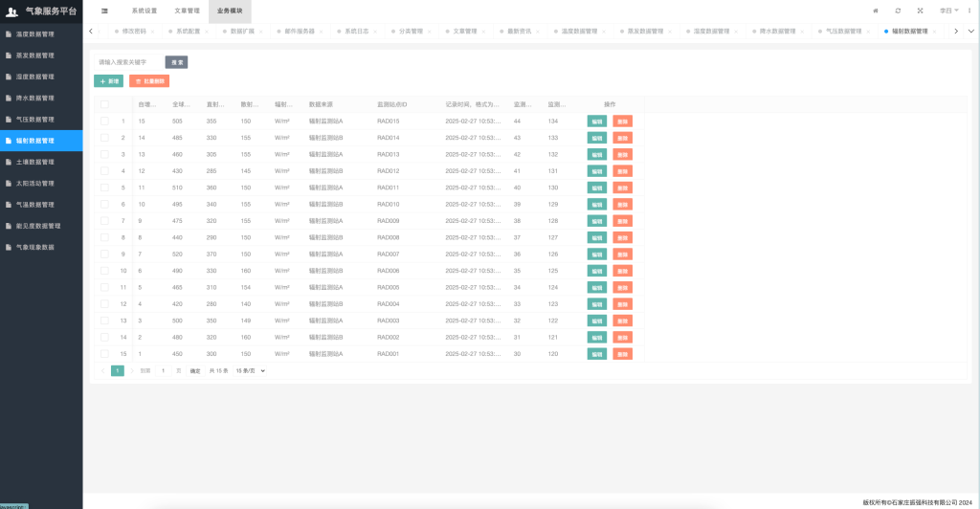Click the green 新增 button
The image size is (980, 509).
pos(108,81)
